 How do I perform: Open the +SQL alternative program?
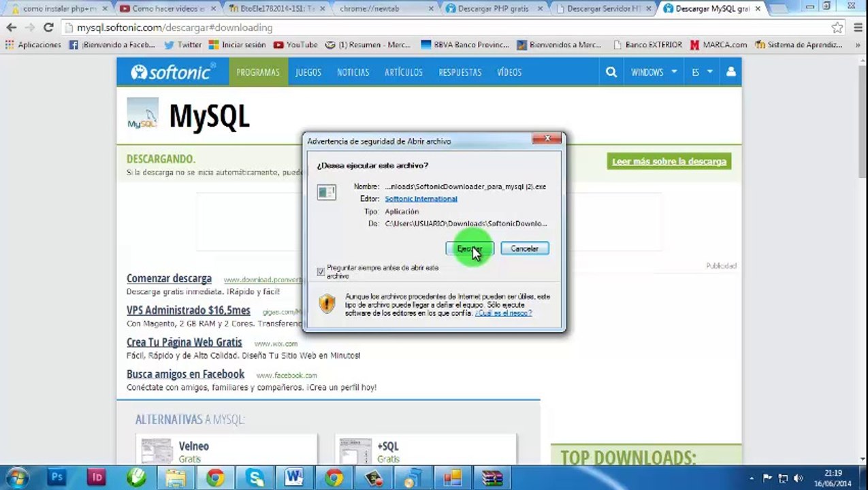click(388, 446)
